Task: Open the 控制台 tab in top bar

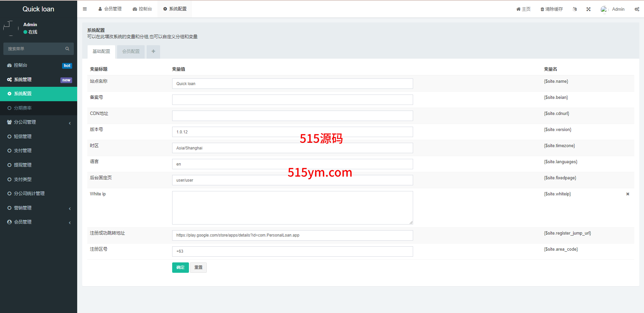Action: point(142,9)
